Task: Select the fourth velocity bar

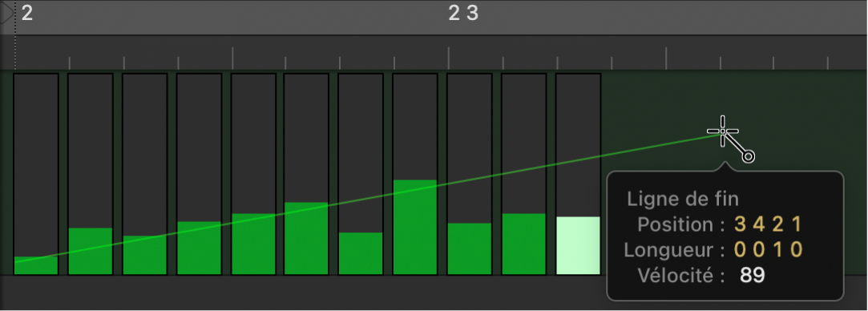Action: click(x=199, y=248)
